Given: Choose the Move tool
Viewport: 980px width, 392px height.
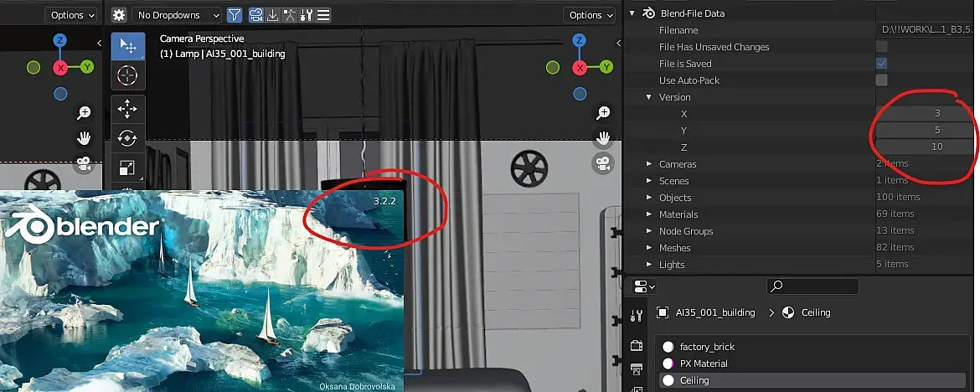Looking at the screenshot, I should click(127, 109).
